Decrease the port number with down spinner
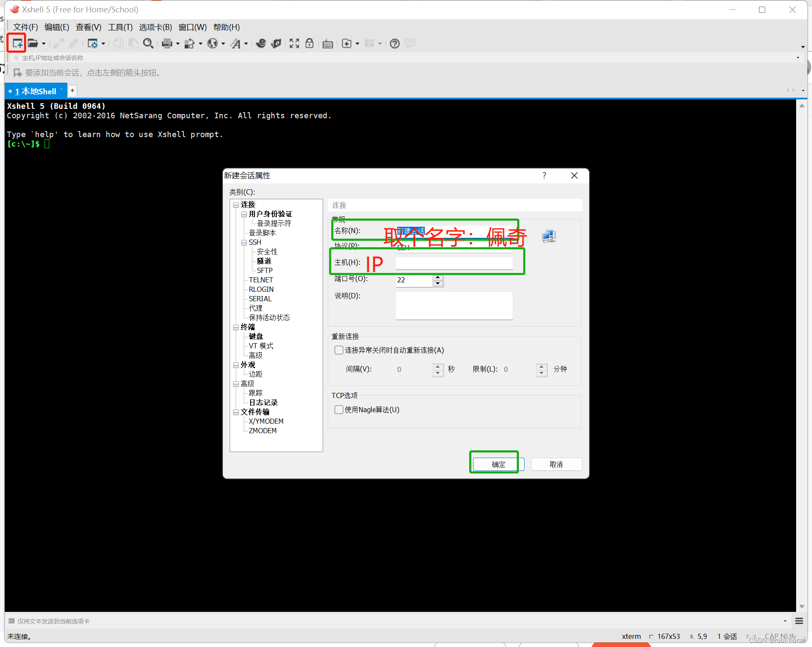812x647 pixels. (x=437, y=283)
